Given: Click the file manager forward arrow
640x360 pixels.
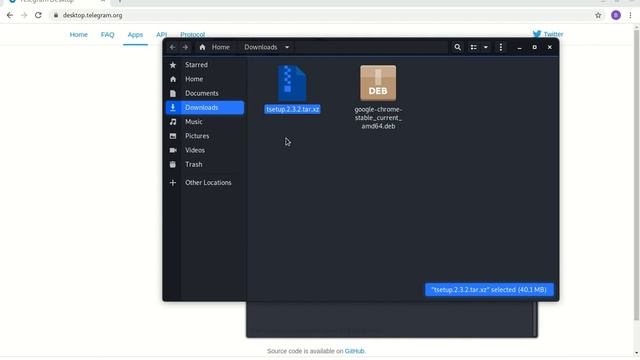Looking at the screenshot, I should (x=185, y=47).
